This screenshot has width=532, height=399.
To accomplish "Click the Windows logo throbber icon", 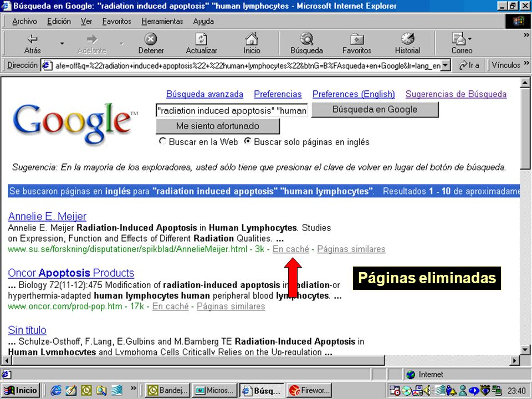I will (518, 22).
